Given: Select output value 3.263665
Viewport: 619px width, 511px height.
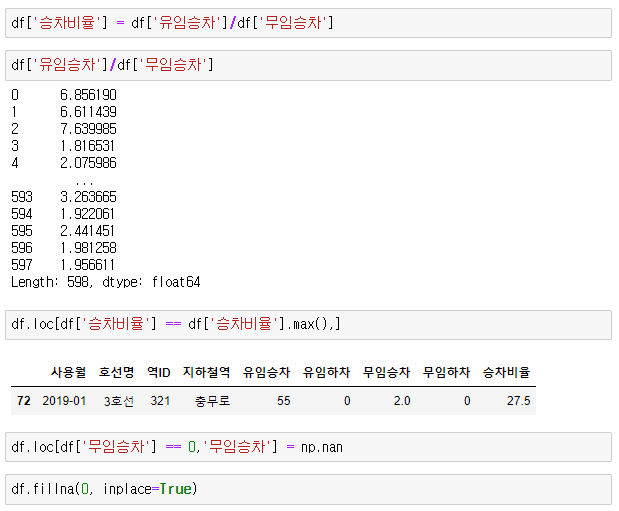Looking at the screenshot, I should (88, 197).
